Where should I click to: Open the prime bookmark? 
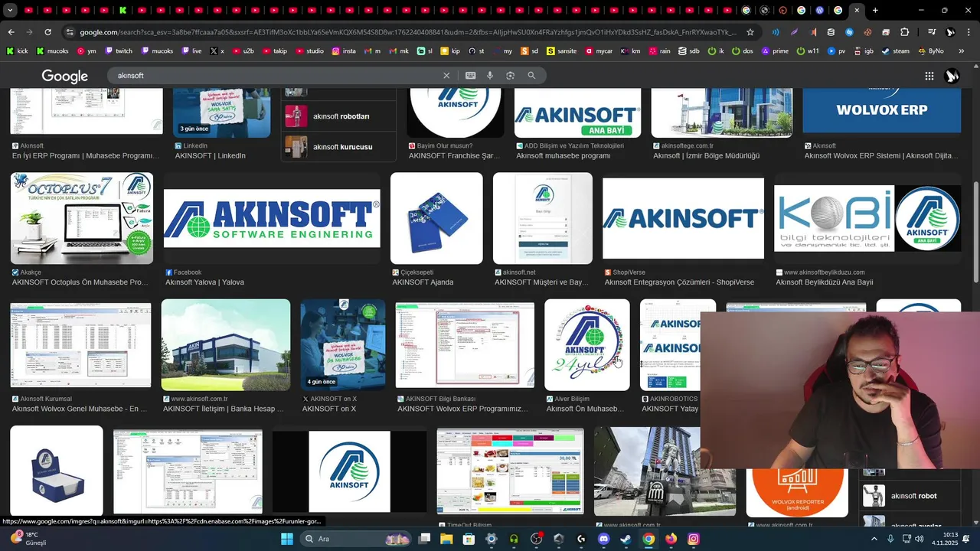tap(775, 51)
